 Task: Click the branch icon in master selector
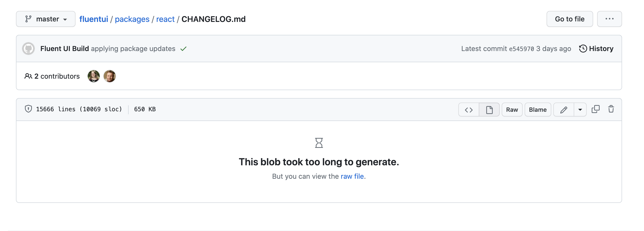28,19
